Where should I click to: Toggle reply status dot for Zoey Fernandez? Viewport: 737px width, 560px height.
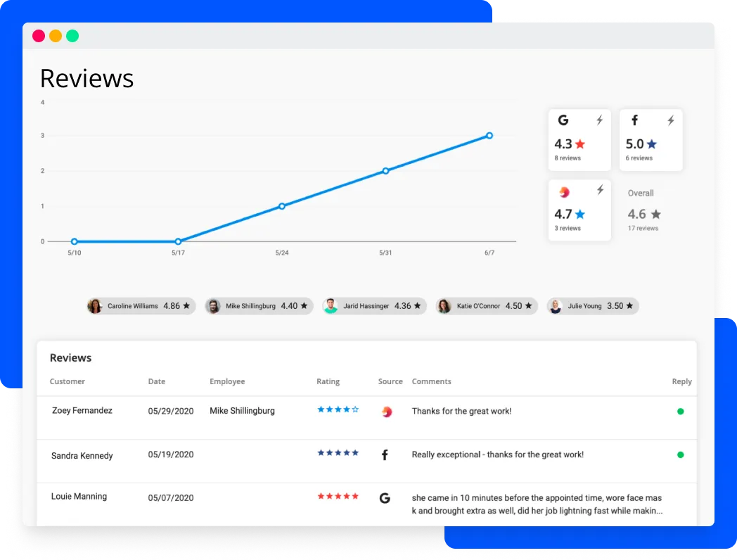680,412
